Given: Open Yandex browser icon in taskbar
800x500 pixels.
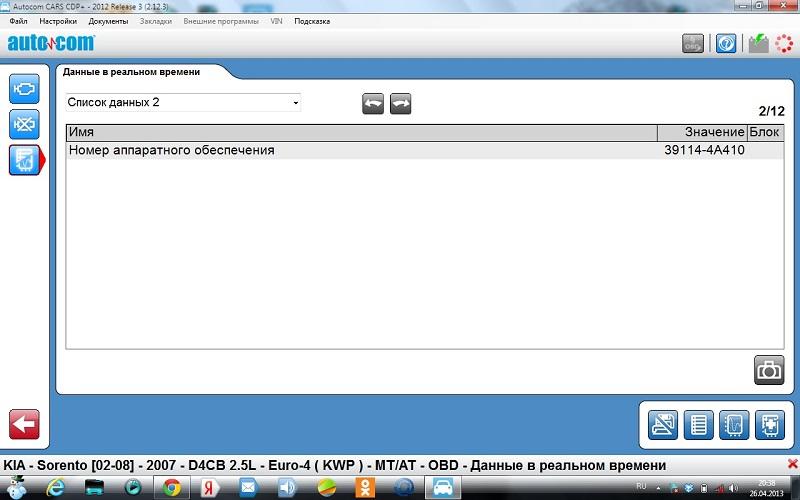Looking at the screenshot, I should 209,488.
